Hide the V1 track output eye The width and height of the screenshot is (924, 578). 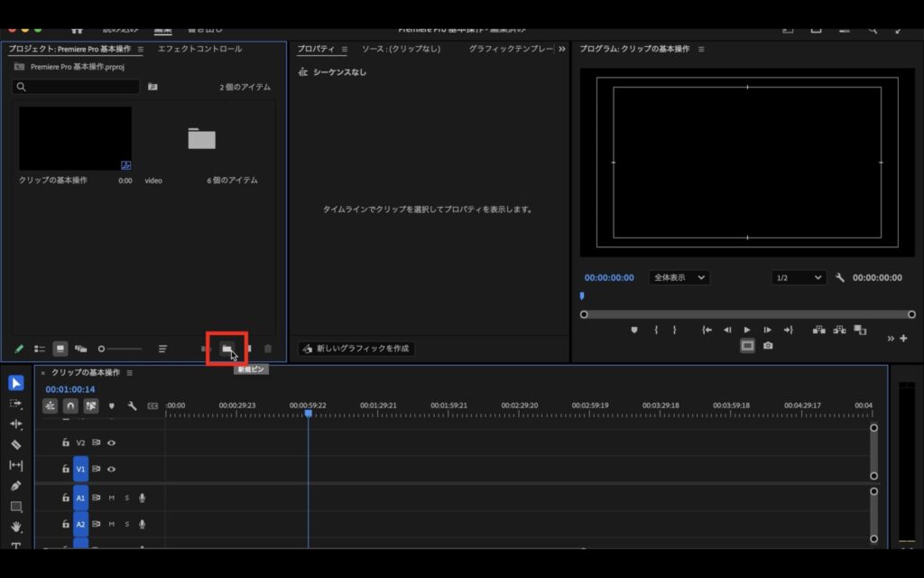(x=111, y=469)
